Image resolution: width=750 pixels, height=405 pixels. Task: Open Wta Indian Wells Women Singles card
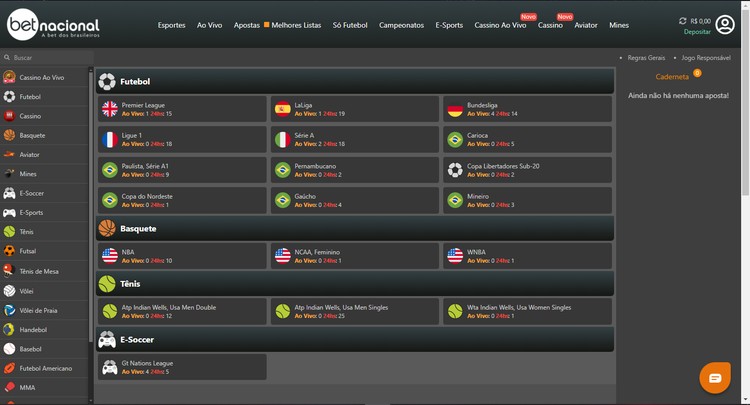528,311
